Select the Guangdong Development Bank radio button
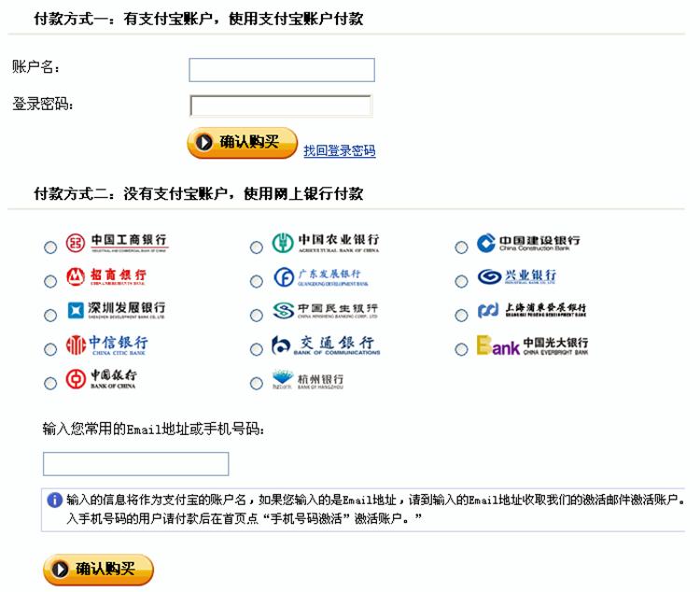The height and width of the screenshot is (592, 700). click(256, 281)
